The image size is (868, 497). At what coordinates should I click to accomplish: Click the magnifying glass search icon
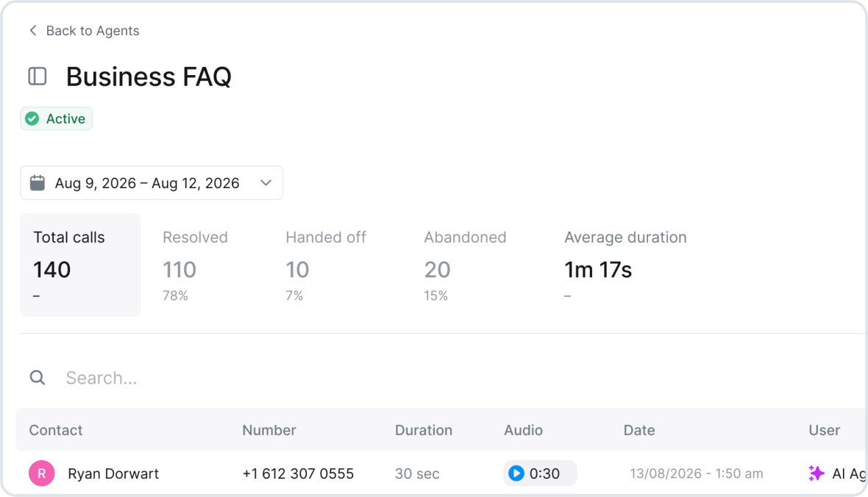(x=37, y=377)
